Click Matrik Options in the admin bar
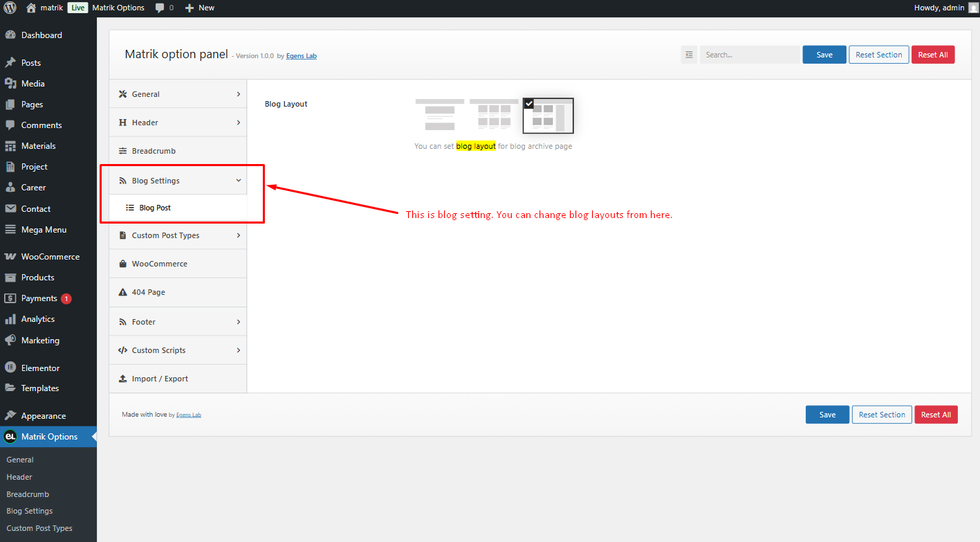980x542 pixels. click(x=118, y=8)
